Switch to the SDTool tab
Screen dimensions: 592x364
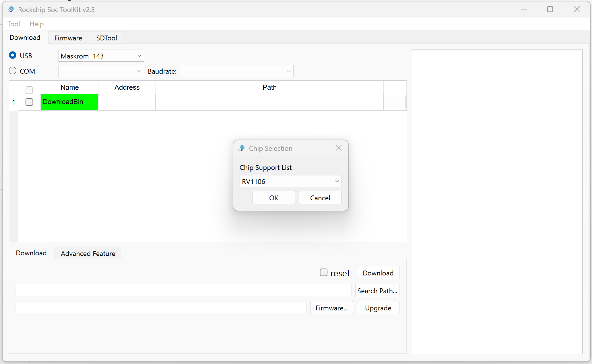(106, 38)
